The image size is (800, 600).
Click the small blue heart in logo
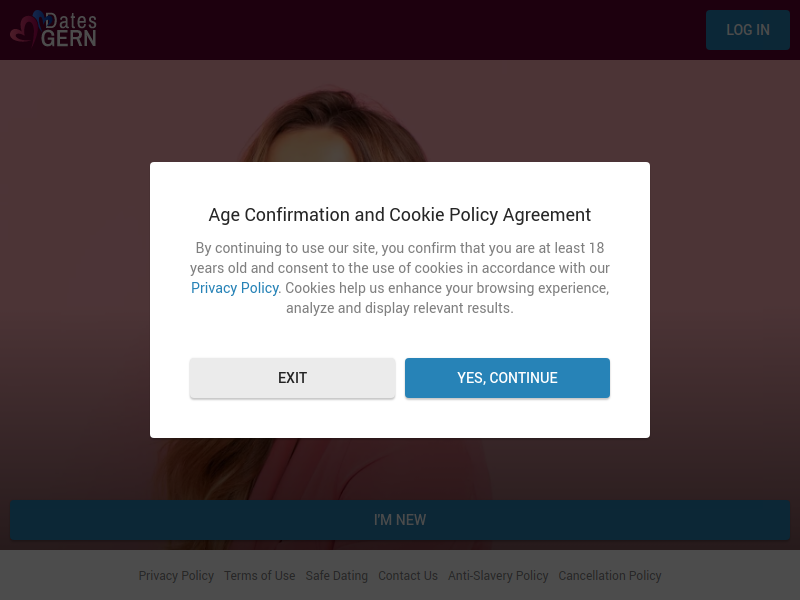pos(39,15)
